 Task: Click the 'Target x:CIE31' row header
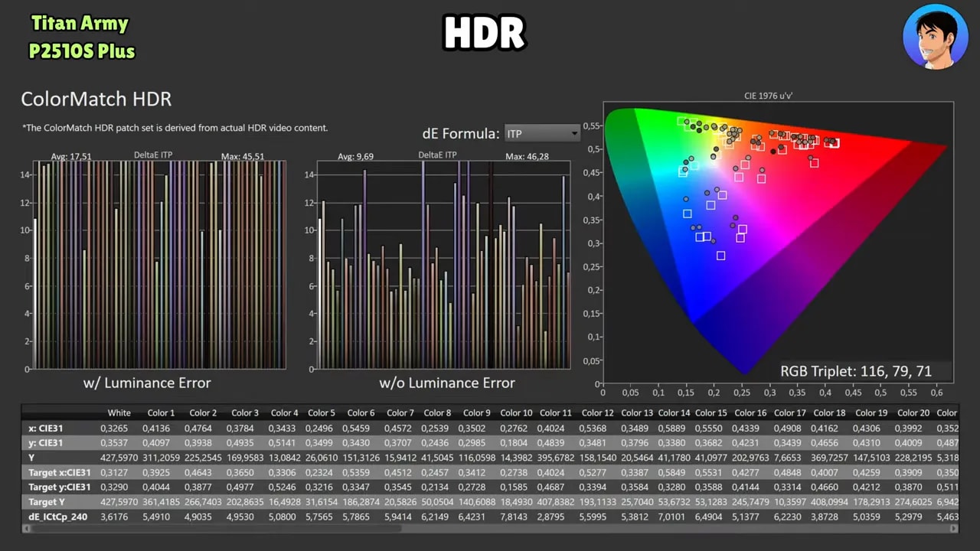60,472
